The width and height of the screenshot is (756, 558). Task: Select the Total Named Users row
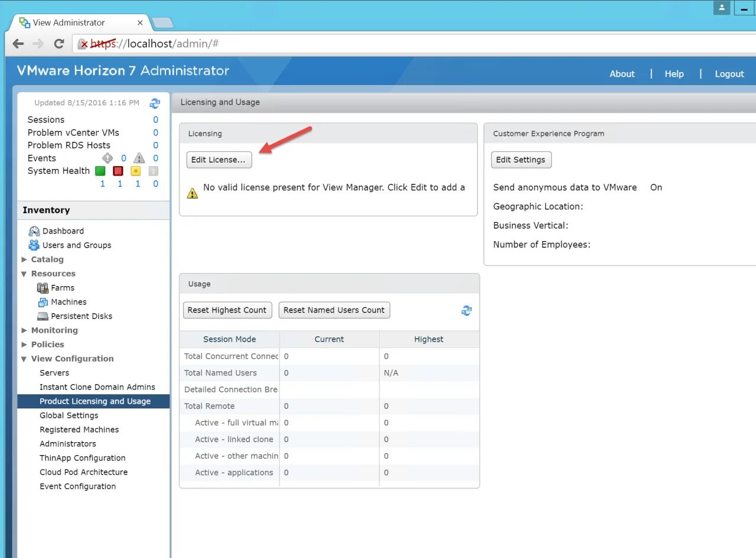click(x=330, y=373)
